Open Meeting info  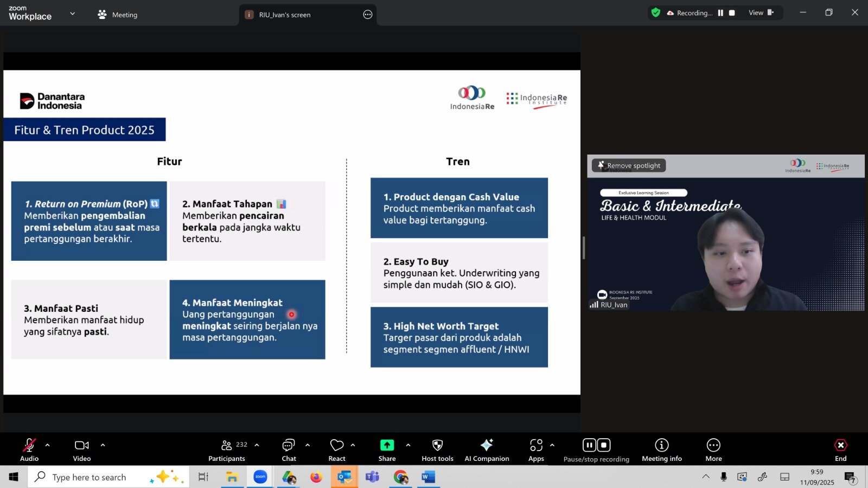pyautogui.click(x=661, y=450)
